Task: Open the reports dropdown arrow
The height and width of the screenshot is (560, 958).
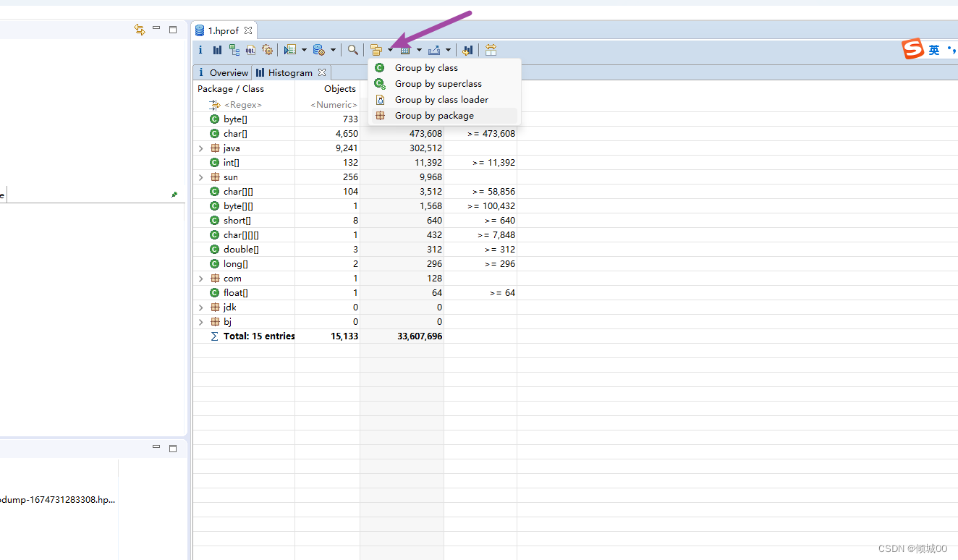Action: coord(304,50)
